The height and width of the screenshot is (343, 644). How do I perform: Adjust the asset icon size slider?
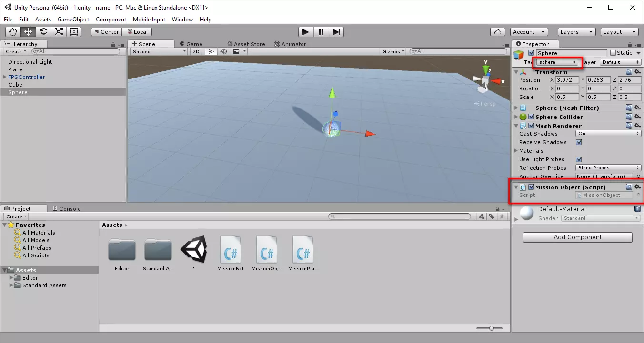pos(492,328)
